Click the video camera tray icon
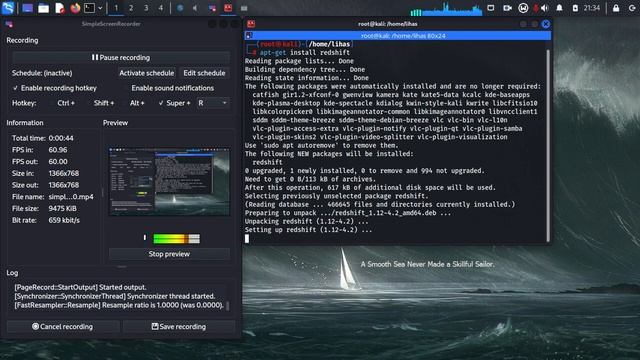 point(507,8)
